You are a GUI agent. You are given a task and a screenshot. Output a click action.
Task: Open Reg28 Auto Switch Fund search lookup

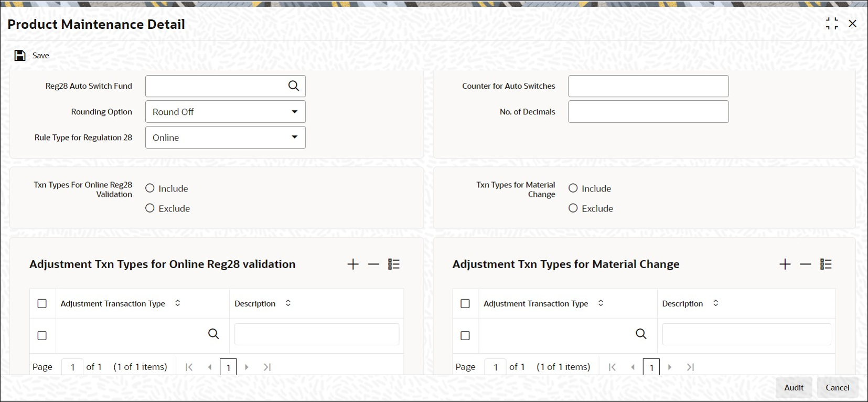tap(294, 86)
